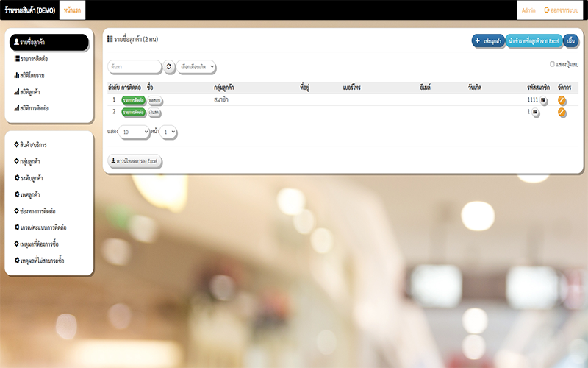Click in the ค้นหา search input field

pyautogui.click(x=135, y=67)
